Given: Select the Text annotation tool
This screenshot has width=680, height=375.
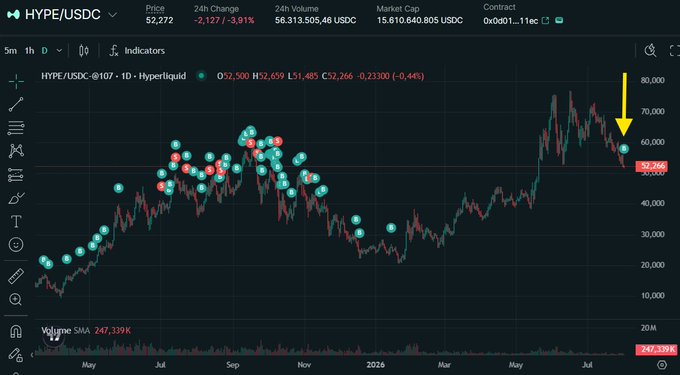Looking at the screenshot, I should click(16, 222).
